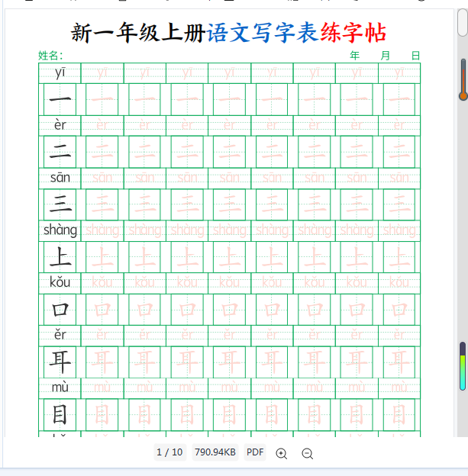Click the 月 date label
The image size is (468, 476).
click(x=385, y=56)
